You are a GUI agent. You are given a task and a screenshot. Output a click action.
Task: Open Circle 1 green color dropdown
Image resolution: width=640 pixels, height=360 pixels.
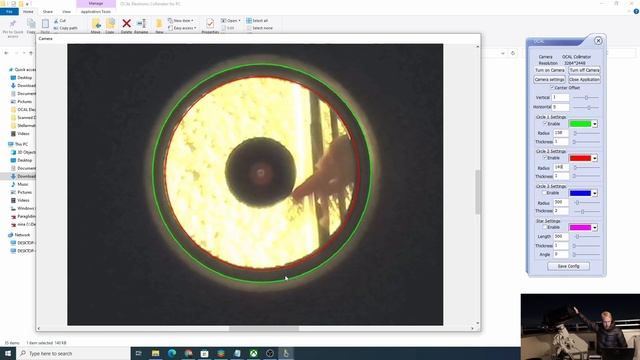coord(595,124)
